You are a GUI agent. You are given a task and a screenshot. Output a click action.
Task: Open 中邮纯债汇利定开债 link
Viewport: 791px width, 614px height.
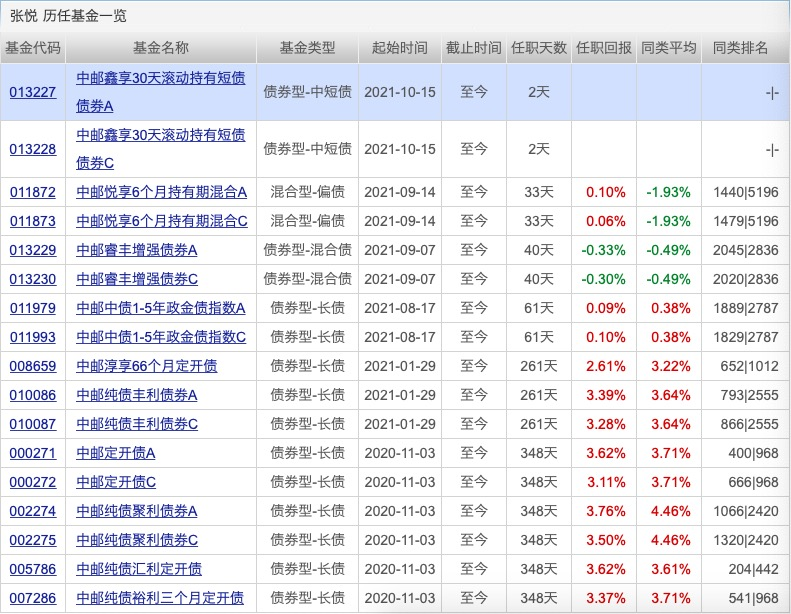pos(139,569)
